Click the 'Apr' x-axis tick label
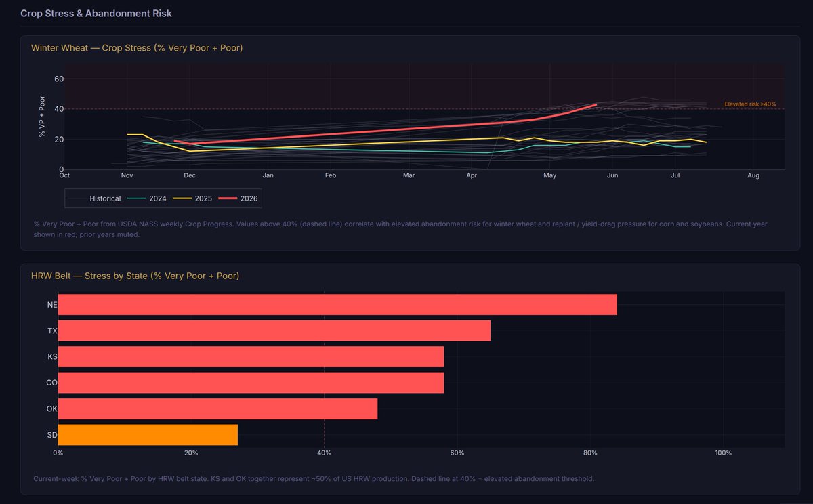813x504 pixels. click(472, 175)
